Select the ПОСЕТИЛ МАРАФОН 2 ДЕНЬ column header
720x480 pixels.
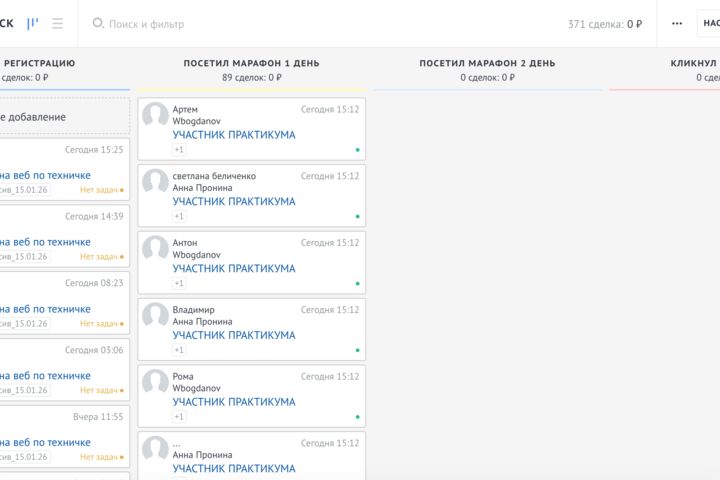pos(487,63)
